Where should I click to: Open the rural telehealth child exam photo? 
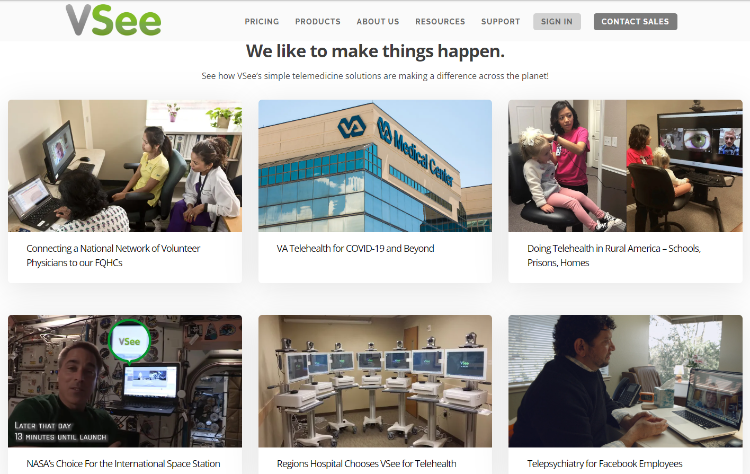click(x=625, y=166)
